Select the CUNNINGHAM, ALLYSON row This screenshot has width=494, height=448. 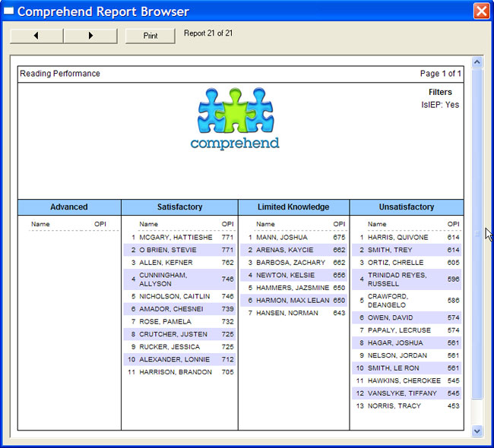179,279
